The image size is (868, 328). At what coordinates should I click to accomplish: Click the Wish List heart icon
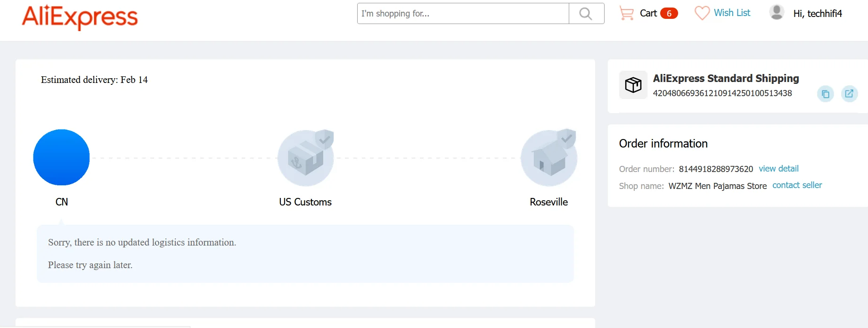point(702,13)
